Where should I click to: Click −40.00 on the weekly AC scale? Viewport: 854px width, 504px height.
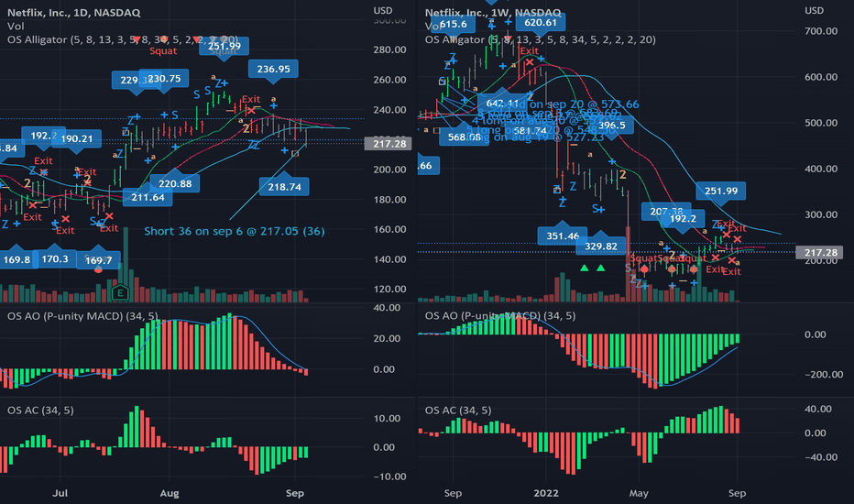(x=821, y=457)
